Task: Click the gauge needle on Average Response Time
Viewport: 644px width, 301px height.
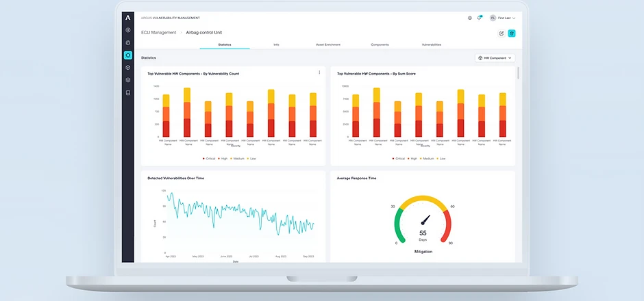Action: (425, 220)
